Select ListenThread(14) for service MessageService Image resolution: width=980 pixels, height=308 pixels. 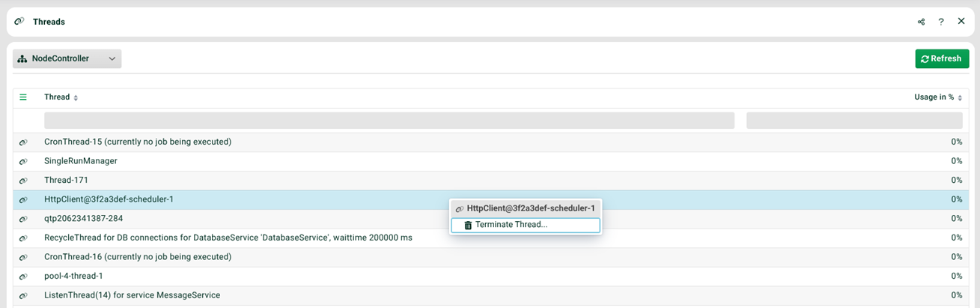click(x=132, y=295)
